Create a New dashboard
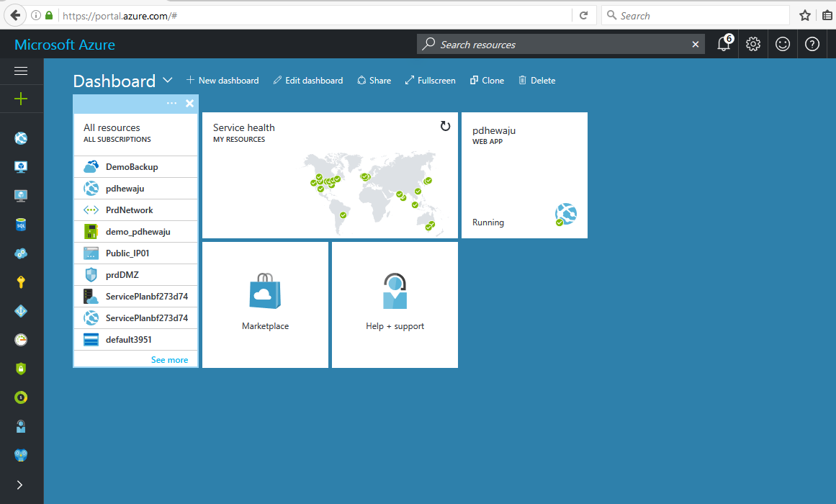This screenshot has height=504, width=836. pos(223,81)
